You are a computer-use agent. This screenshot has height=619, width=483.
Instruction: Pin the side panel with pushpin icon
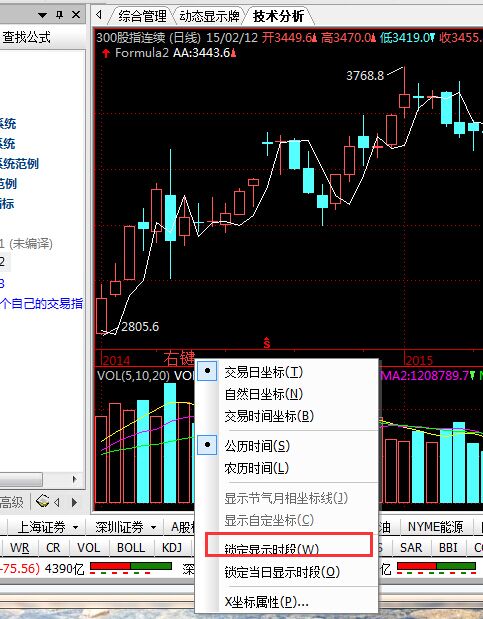(x=60, y=15)
